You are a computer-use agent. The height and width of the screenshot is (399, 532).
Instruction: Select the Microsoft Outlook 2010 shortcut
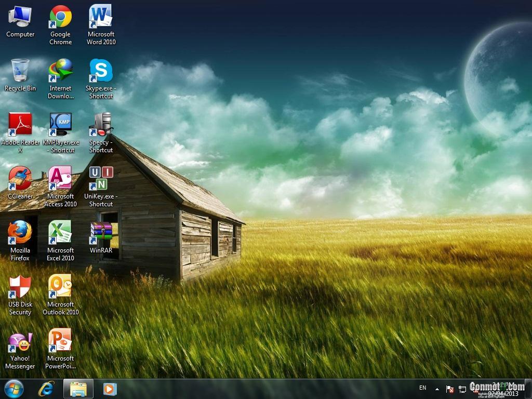tap(60, 295)
